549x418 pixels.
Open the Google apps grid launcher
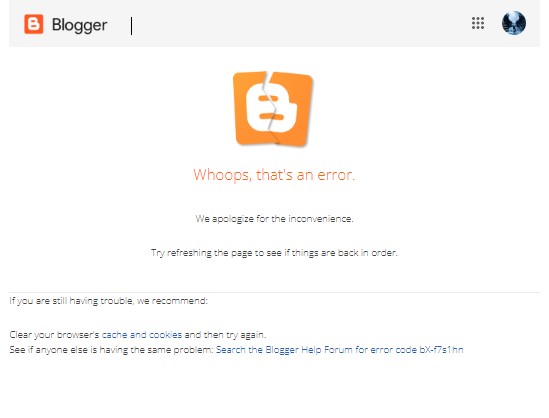coord(478,23)
